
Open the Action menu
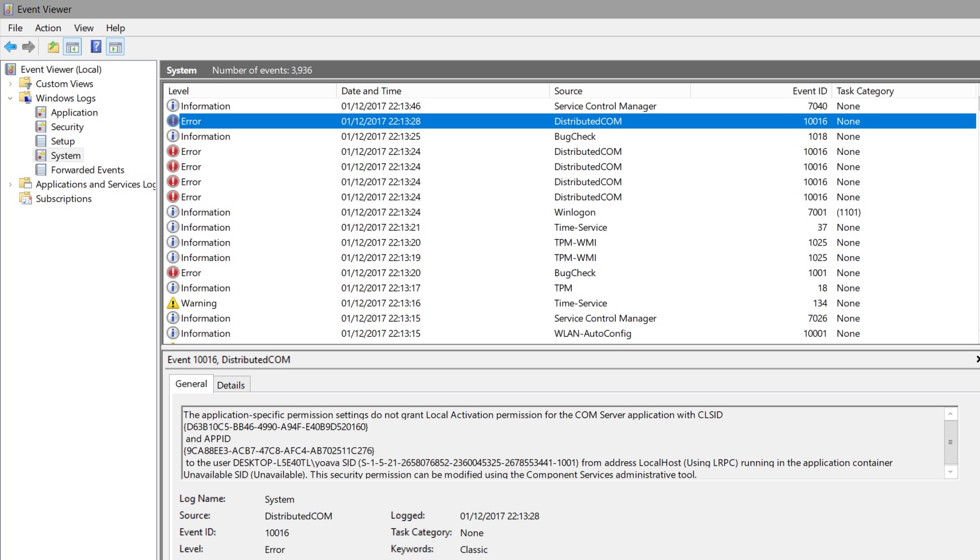[48, 28]
